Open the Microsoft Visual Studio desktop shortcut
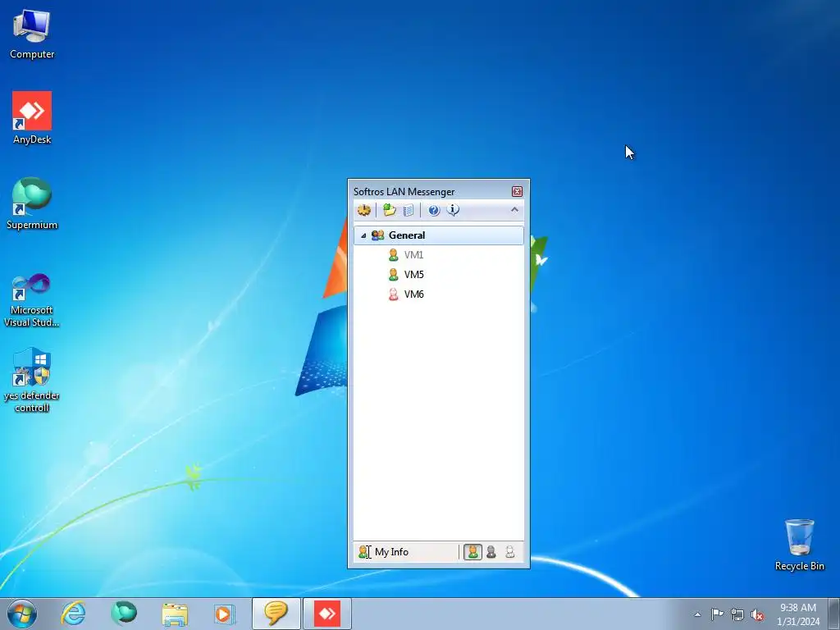Image resolution: width=840 pixels, height=630 pixels. coord(32,300)
